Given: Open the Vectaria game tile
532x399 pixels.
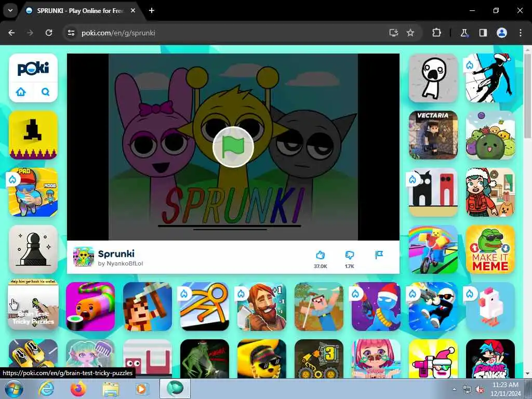Looking at the screenshot, I should click(433, 135).
